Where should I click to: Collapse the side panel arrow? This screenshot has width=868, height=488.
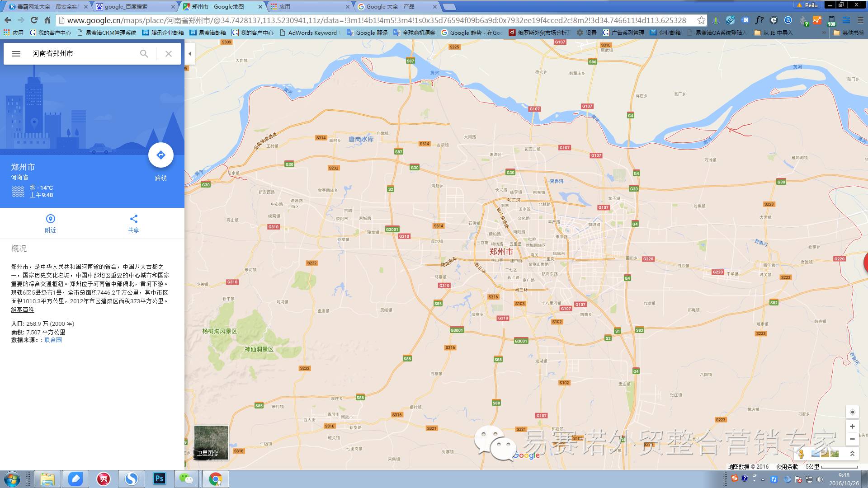[x=190, y=54]
